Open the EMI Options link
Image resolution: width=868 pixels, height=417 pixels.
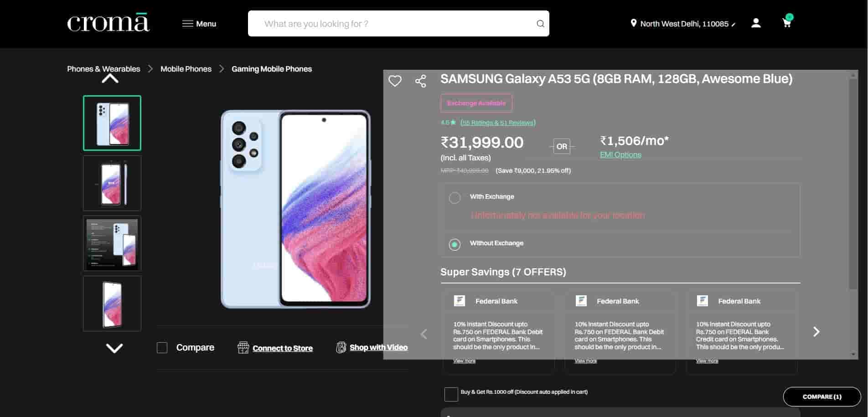[620, 155]
